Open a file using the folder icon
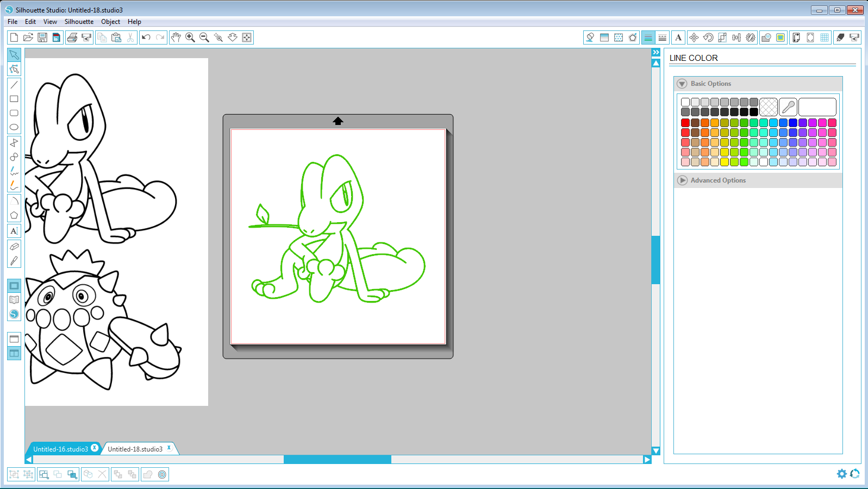 (28, 37)
